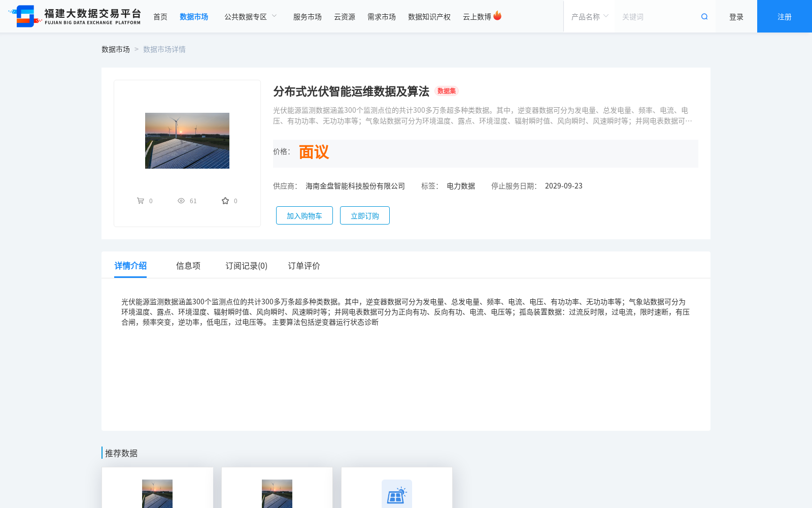Open the 产品名称 search type dropdown
Image resolution: width=812 pixels, height=508 pixels.
pyautogui.click(x=589, y=17)
